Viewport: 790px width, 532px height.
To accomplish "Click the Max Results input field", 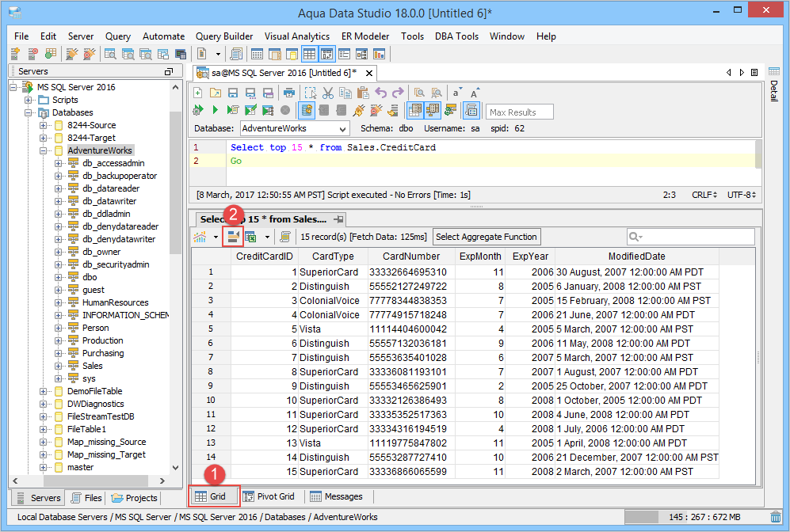I will tap(519, 112).
